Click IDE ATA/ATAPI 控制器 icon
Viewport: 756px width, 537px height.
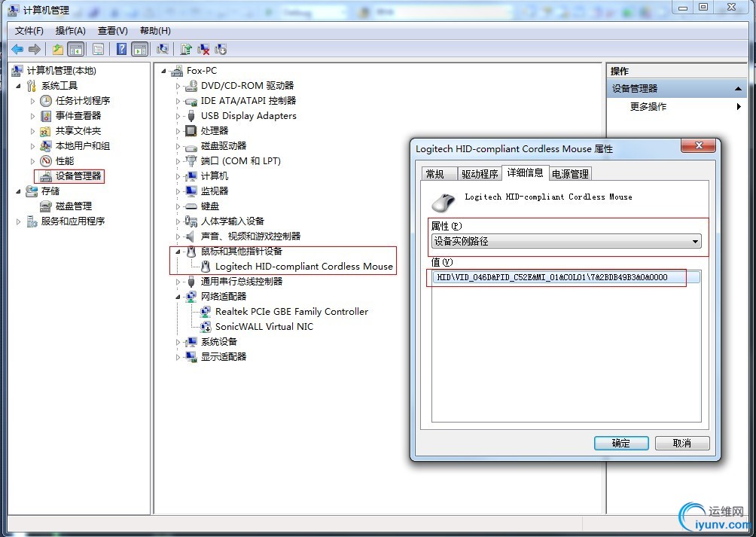(191, 101)
